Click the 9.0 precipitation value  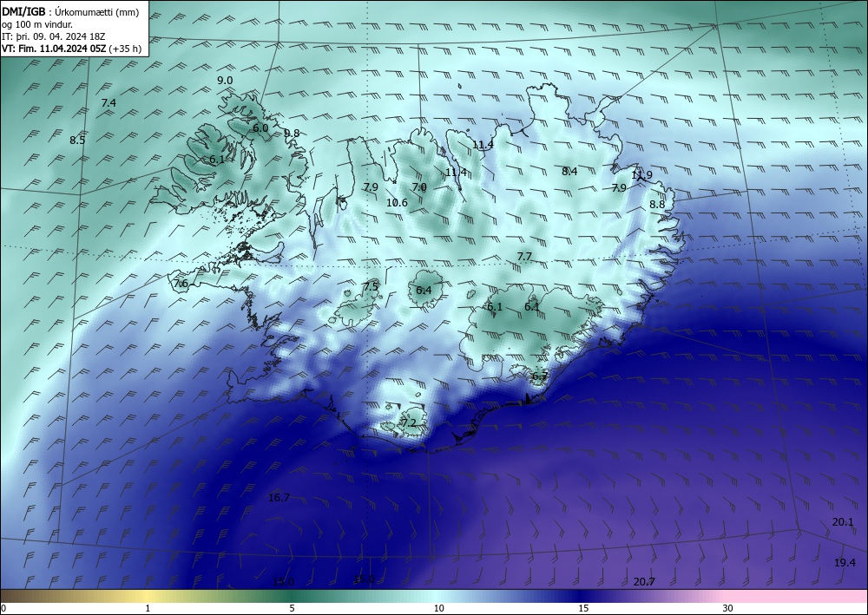(225, 80)
